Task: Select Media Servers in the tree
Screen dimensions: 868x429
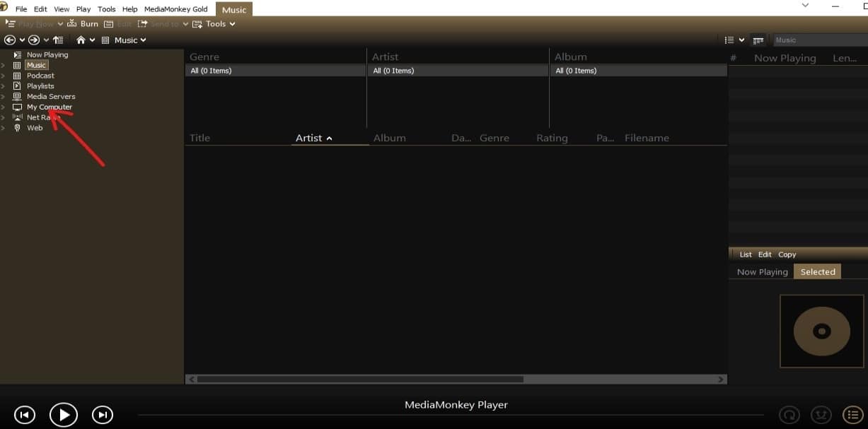Action: (51, 97)
